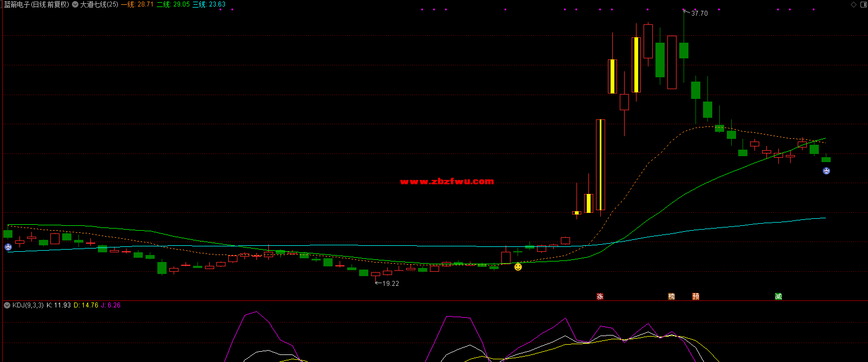Click the red 涨 event marker
Image resolution: width=868 pixels, height=362 pixels.
click(600, 296)
